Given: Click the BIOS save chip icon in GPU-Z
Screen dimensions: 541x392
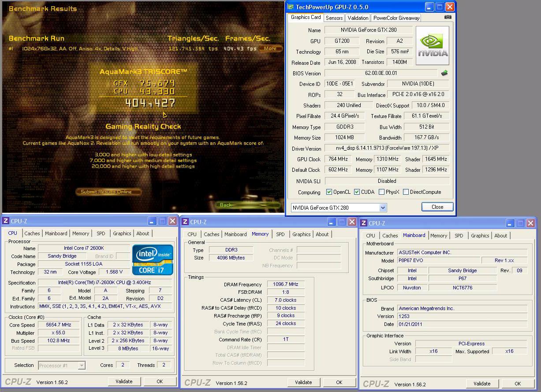Looking at the screenshot, I should point(444,73).
